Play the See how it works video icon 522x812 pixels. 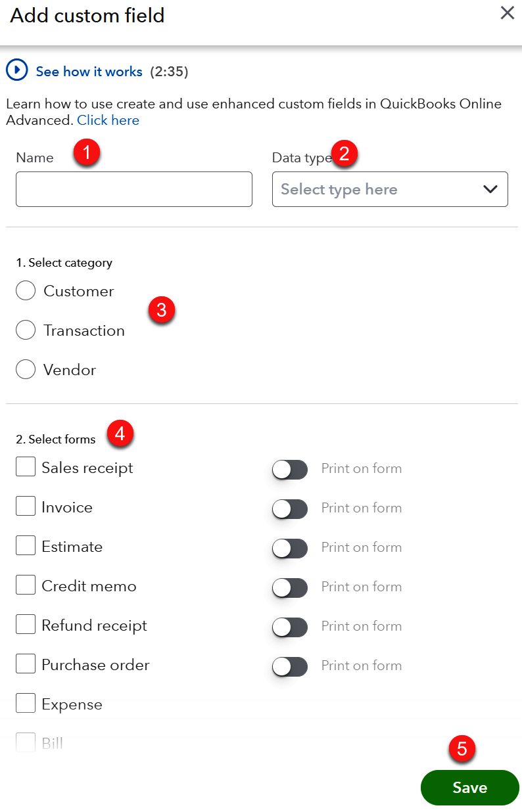tap(17, 70)
